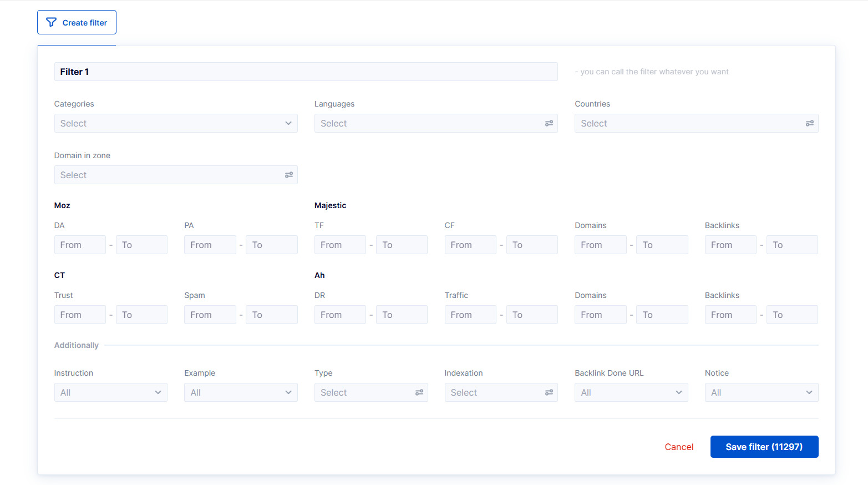This screenshot has height=485, width=868.
Task: Switch to the Create filter tab
Action: coord(77,22)
